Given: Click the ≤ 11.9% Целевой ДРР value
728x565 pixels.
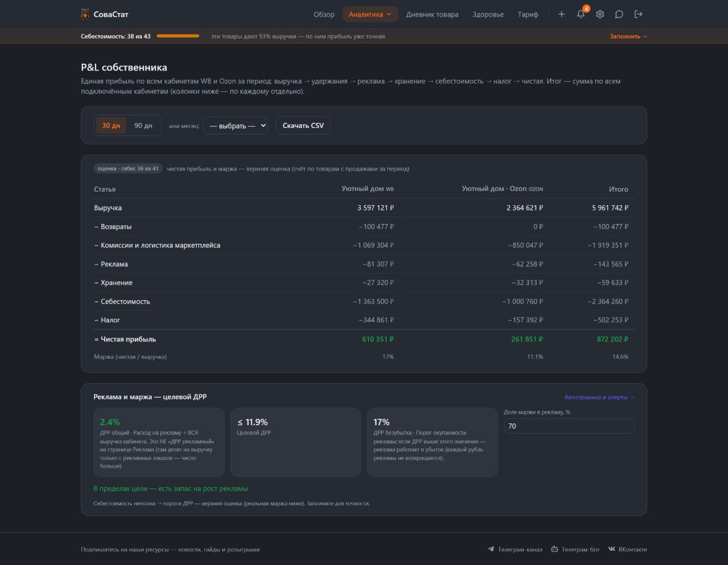Looking at the screenshot, I should coord(253,422).
